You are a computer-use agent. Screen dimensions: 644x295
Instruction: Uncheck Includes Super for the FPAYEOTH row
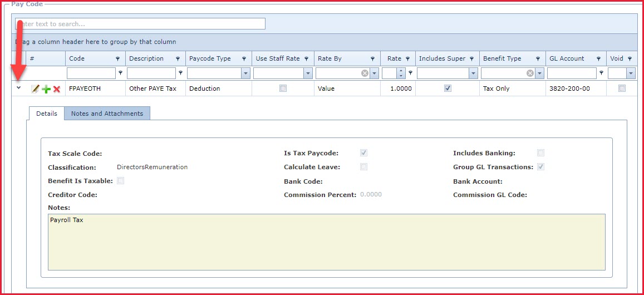coord(448,88)
